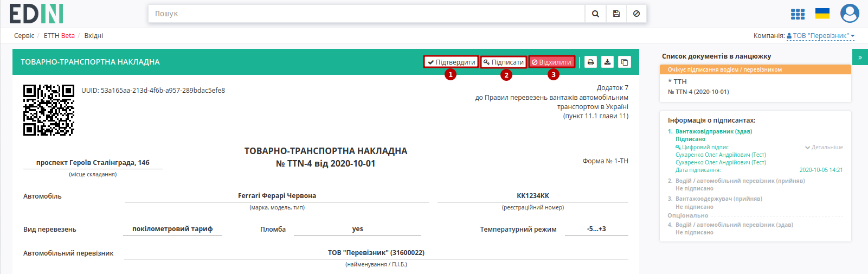Screen dimensions: 868x274
Task: Download the document with the download icon
Action: 608,62
